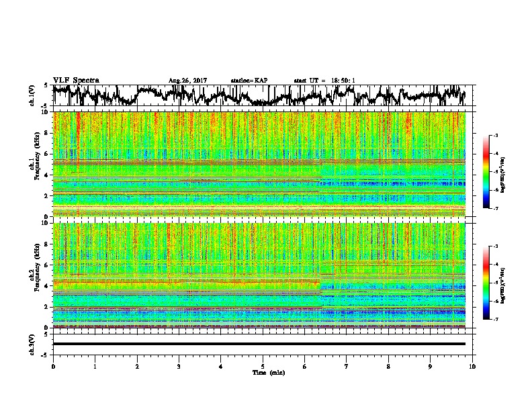Click the "2" kHz tick on ch.1 frequency axis

pyautogui.click(x=47, y=196)
